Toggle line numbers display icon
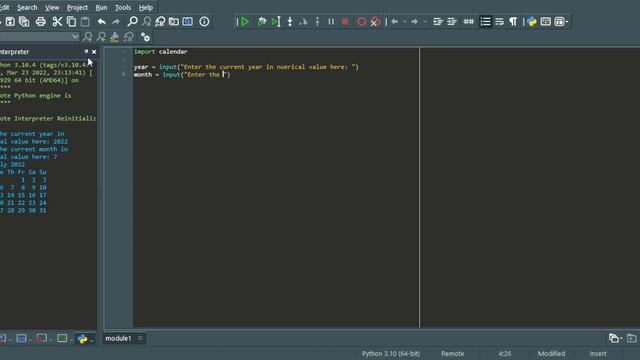 [x=485, y=22]
